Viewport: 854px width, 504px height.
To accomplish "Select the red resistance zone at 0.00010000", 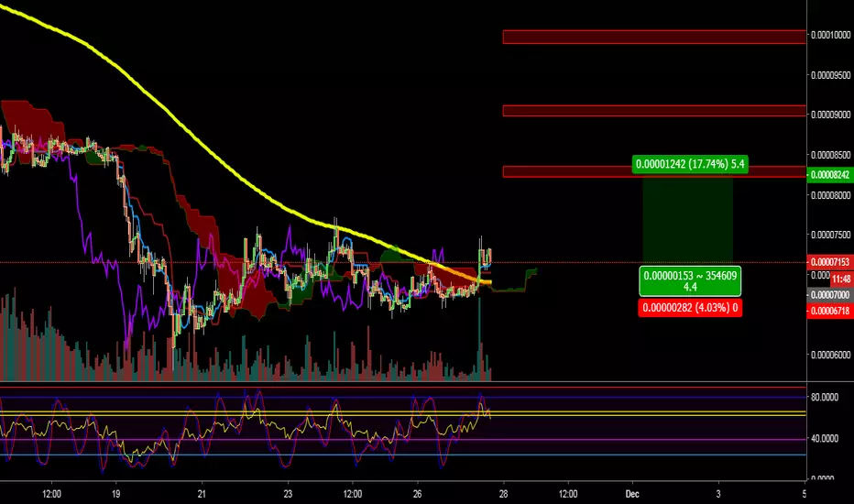I will click(654, 37).
